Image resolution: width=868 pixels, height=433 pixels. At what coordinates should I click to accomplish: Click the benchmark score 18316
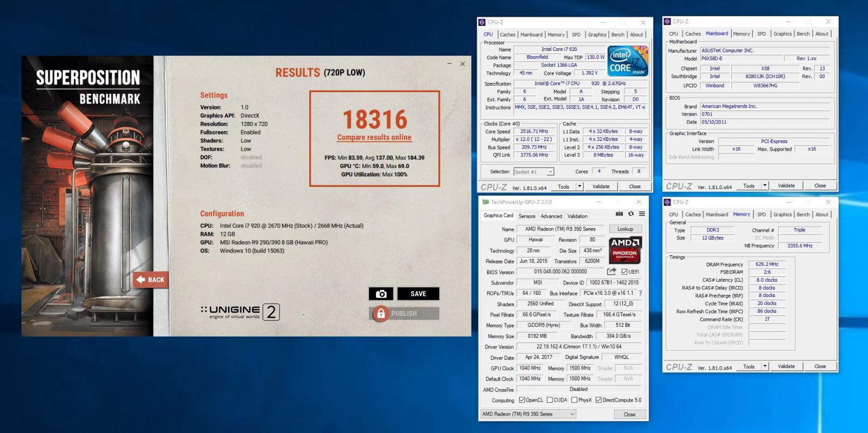[x=374, y=119]
